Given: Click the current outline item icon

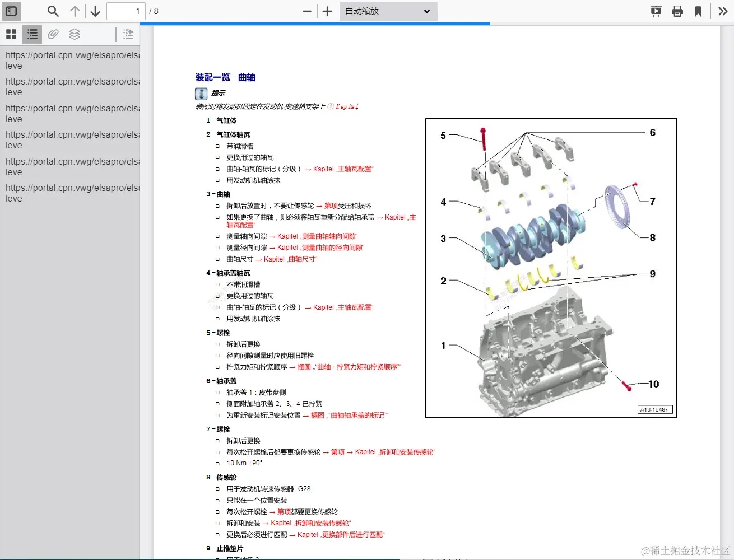Looking at the screenshot, I should click(128, 34).
